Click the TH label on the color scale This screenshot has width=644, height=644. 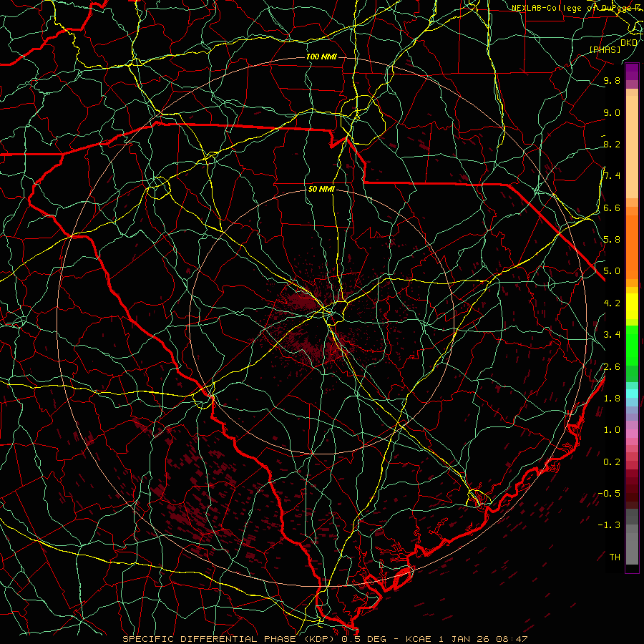615,557
